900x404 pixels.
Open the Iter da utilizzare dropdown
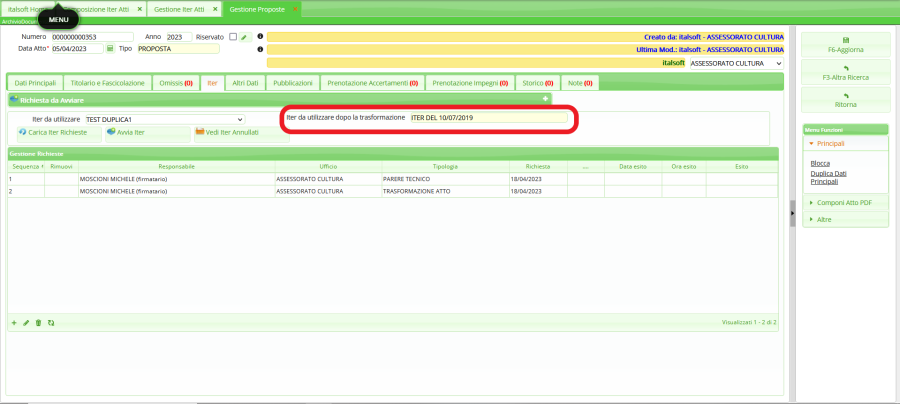tap(238, 119)
